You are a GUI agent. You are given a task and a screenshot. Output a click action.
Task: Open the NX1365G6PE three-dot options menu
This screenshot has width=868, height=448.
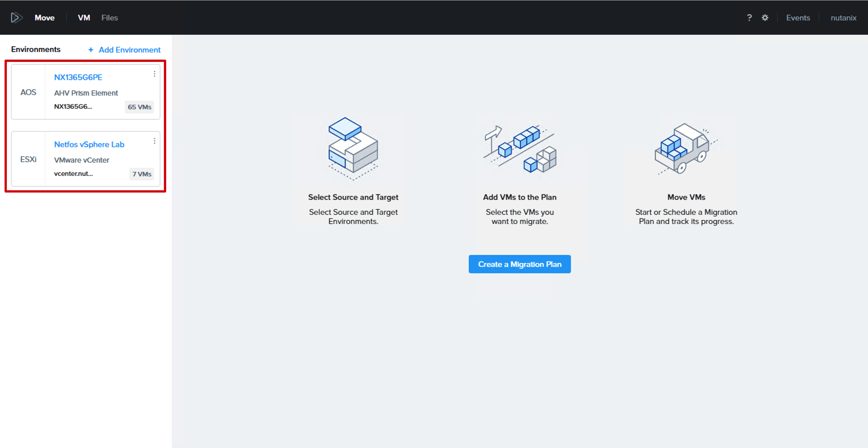(x=154, y=74)
